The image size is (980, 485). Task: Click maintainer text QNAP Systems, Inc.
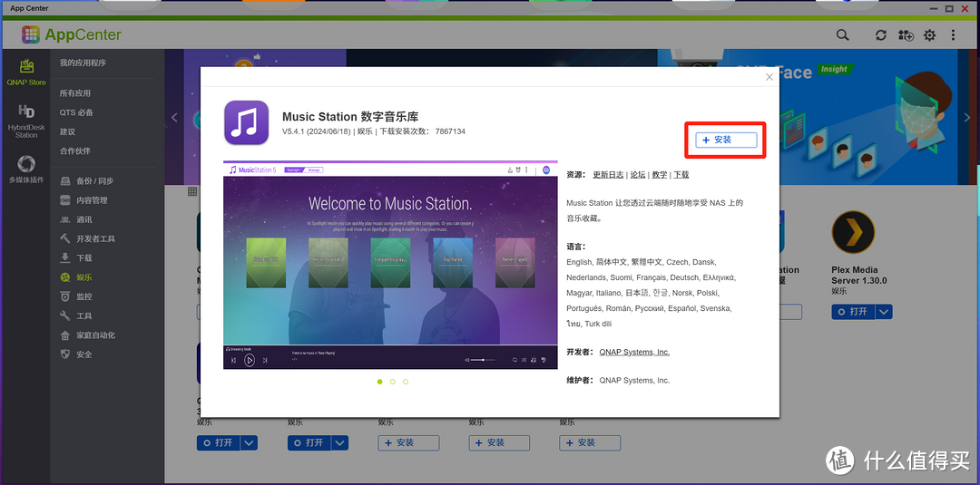click(634, 380)
